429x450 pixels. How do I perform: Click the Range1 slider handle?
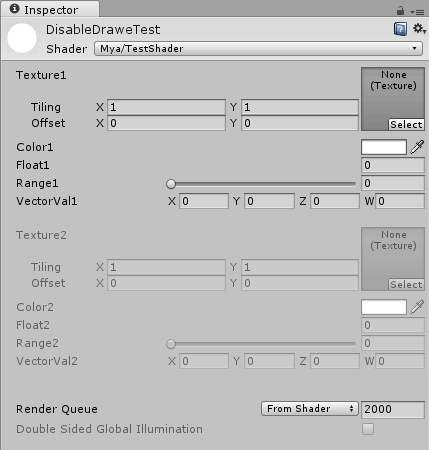(x=171, y=184)
